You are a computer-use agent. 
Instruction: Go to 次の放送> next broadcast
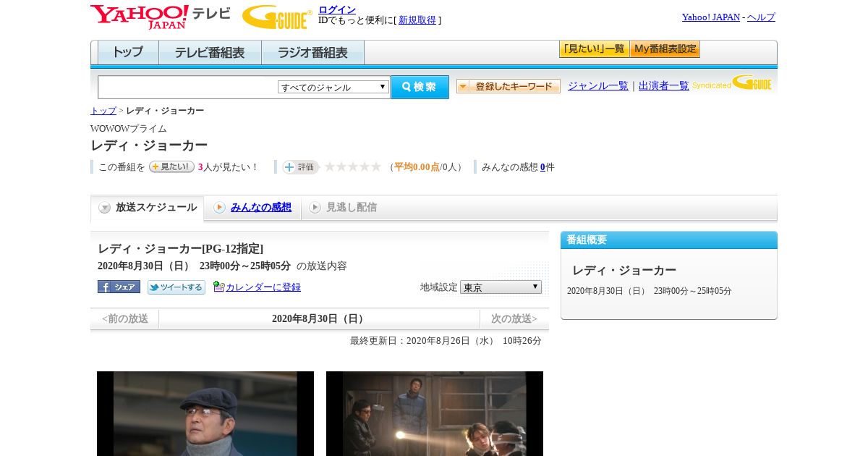point(514,318)
